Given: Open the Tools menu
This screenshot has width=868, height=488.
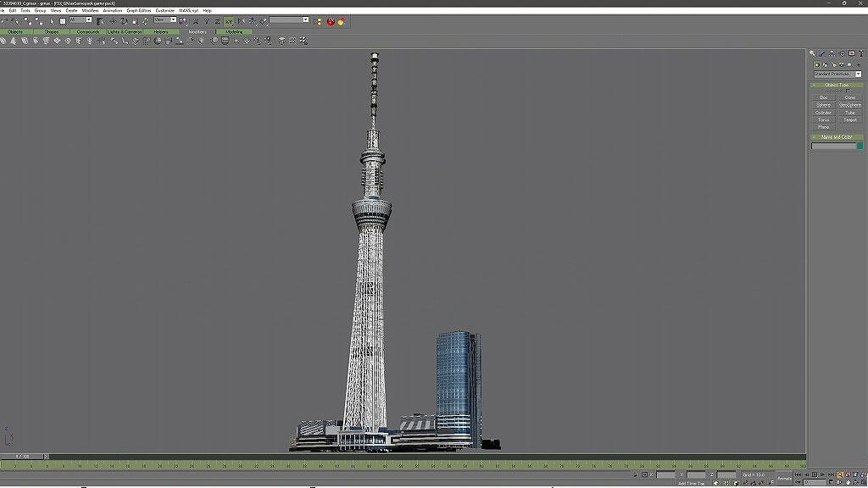Looking at the screenshot, I should (25, 10).
